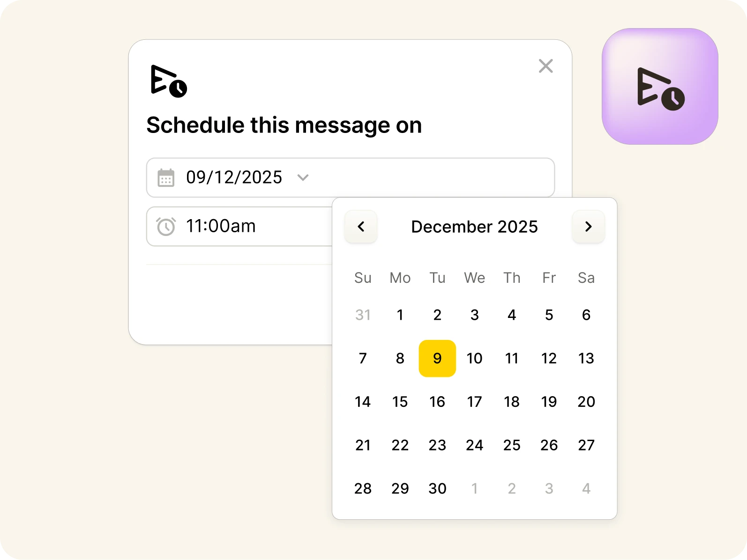Click the purple scheduled send app icon
Image resolution: width=747 pixels, height=560 pixels.
(660, 87)
